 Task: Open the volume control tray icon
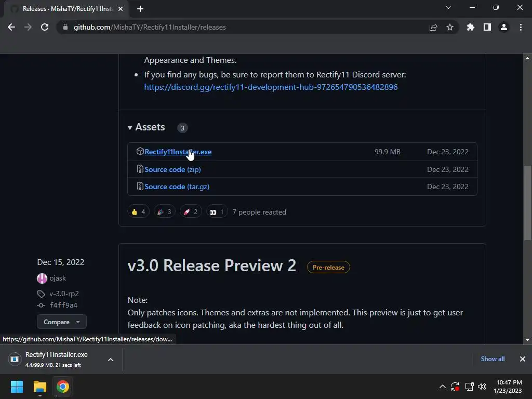pyautogui.click(x=482, y=387)
